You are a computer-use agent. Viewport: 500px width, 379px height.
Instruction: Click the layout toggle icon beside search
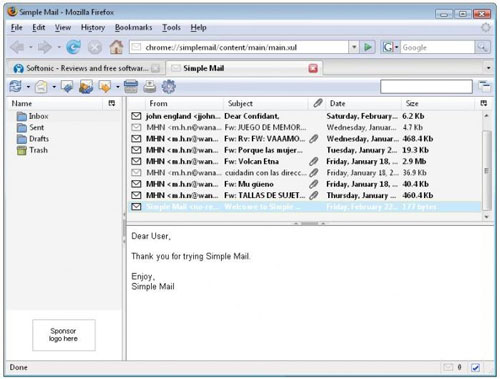point(484,86)
